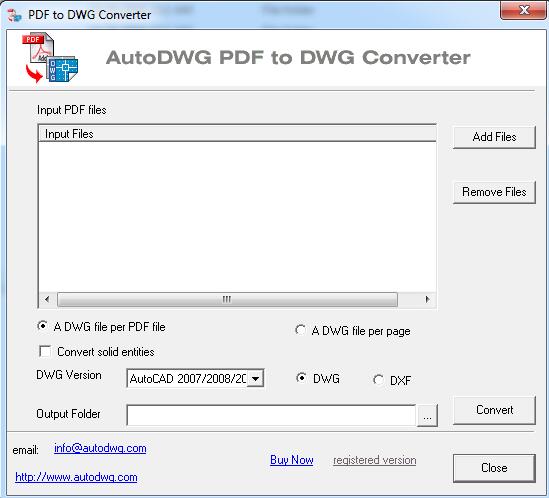Choose DWG output format radio

(301, 378)
